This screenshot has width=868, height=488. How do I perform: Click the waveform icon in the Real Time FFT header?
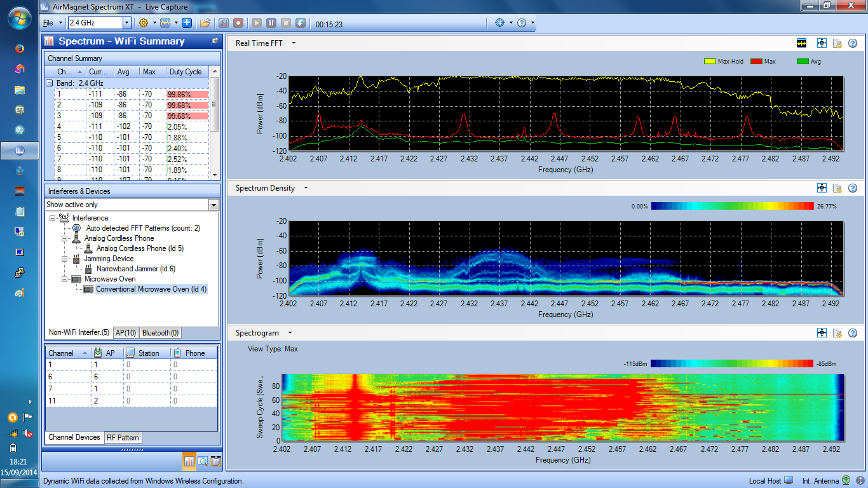[x=802, y=43]
